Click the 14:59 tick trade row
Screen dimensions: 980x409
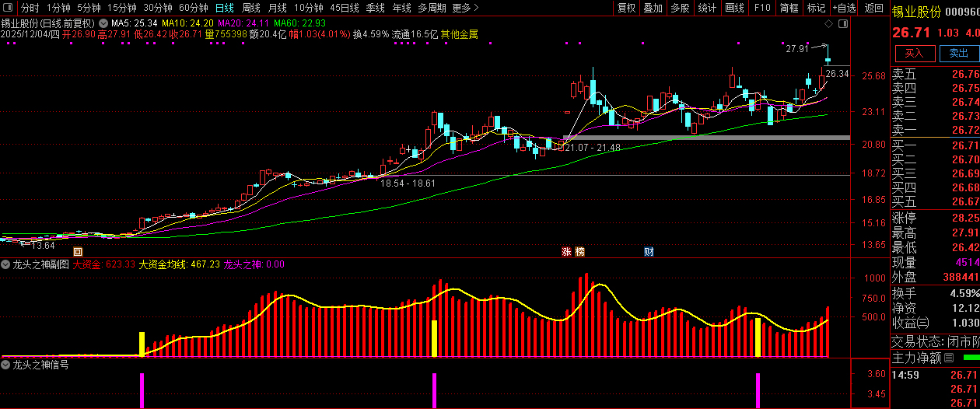point(936,375)
